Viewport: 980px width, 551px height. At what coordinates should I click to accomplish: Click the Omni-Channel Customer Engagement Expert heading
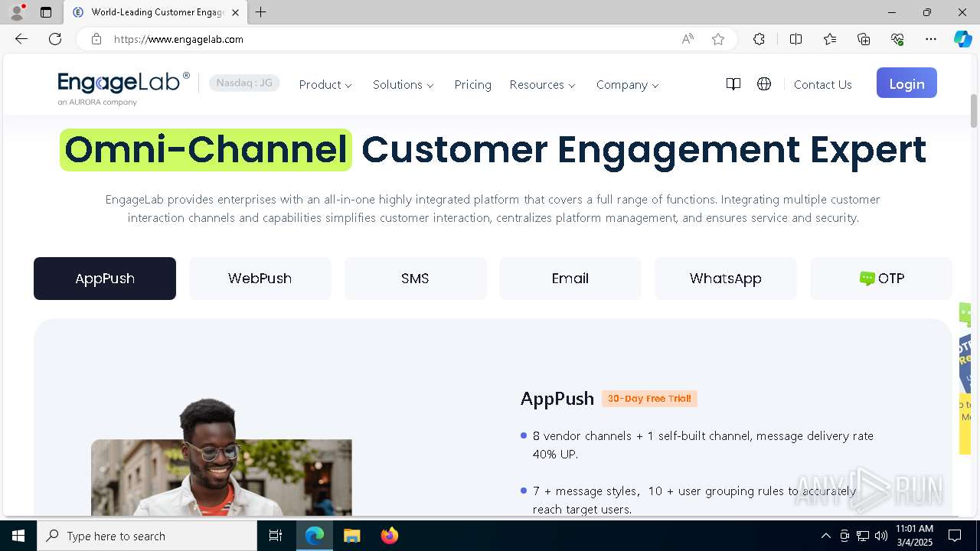(x=493, y=150)
